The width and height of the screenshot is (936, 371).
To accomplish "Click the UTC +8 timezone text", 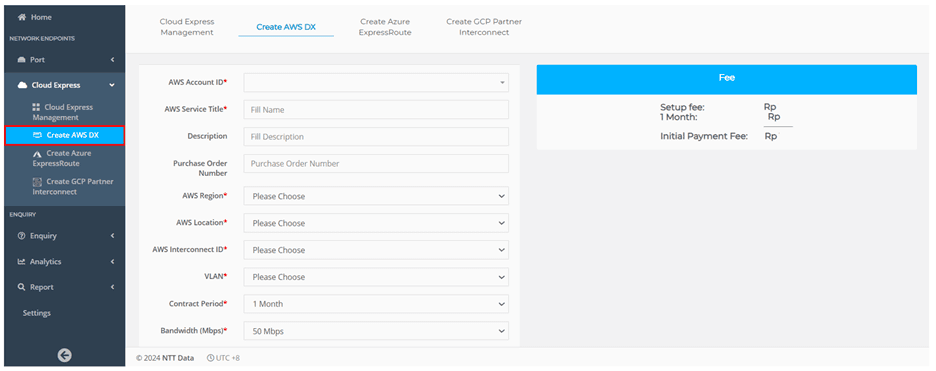I will 228,358.
